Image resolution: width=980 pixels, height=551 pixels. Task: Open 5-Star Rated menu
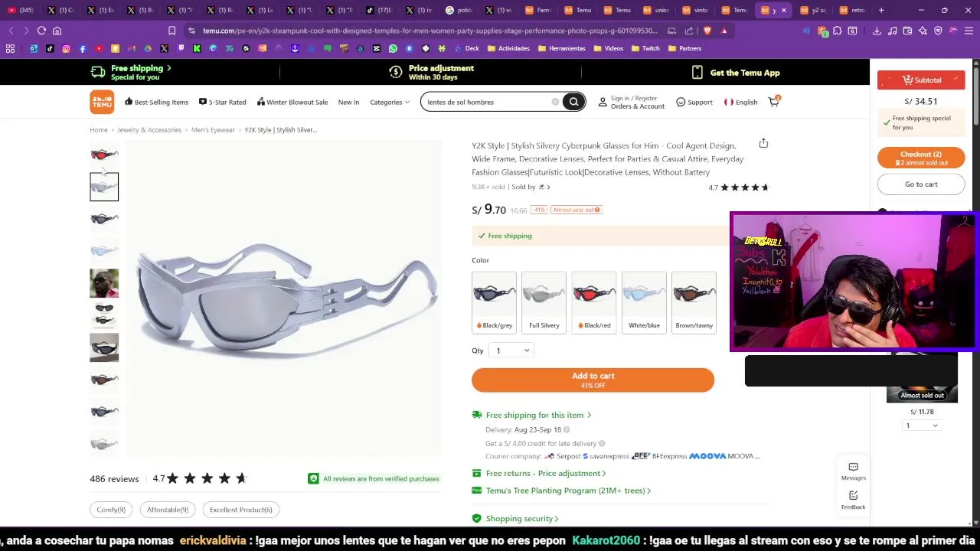[x=222, y=102]
